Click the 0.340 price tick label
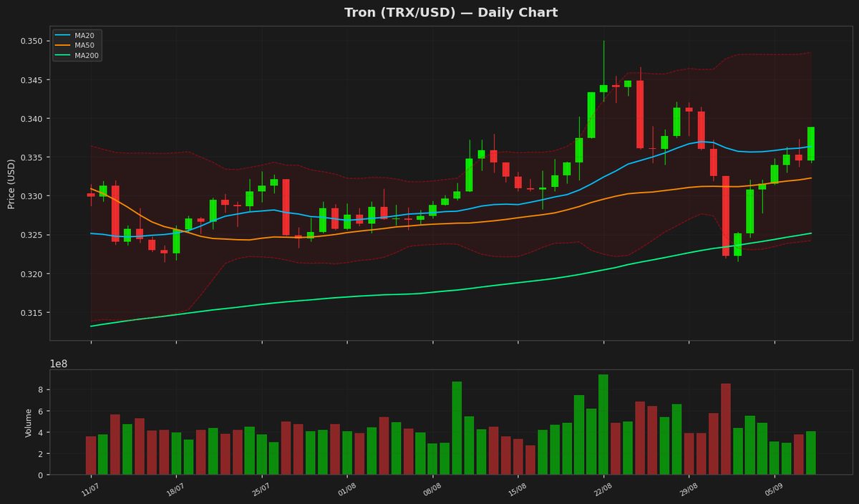Viewport: 859px width, 504px height. 31,118
